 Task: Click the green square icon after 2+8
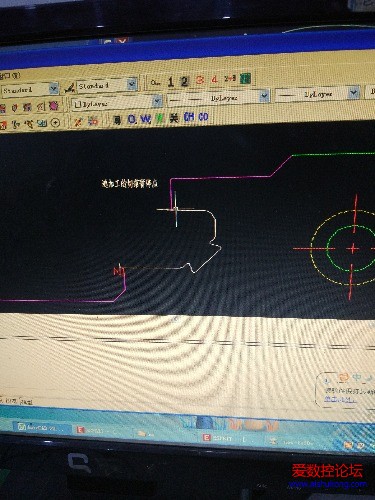click(x=245, y=78)
